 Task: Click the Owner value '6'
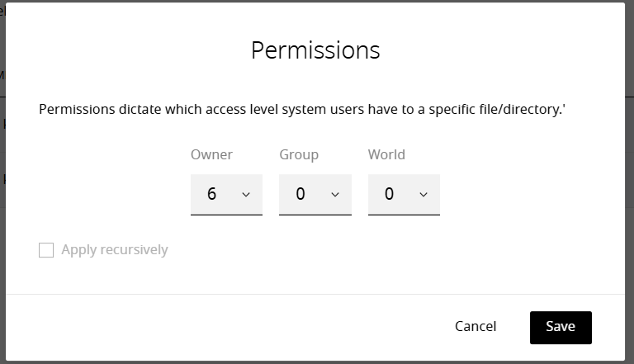click(x=212, y=195)
